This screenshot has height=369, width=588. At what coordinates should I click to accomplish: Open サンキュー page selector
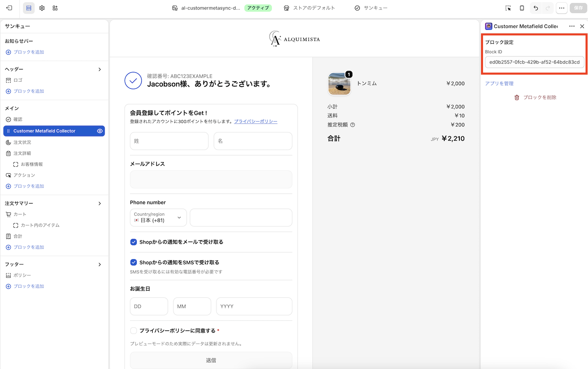point(371,8)
